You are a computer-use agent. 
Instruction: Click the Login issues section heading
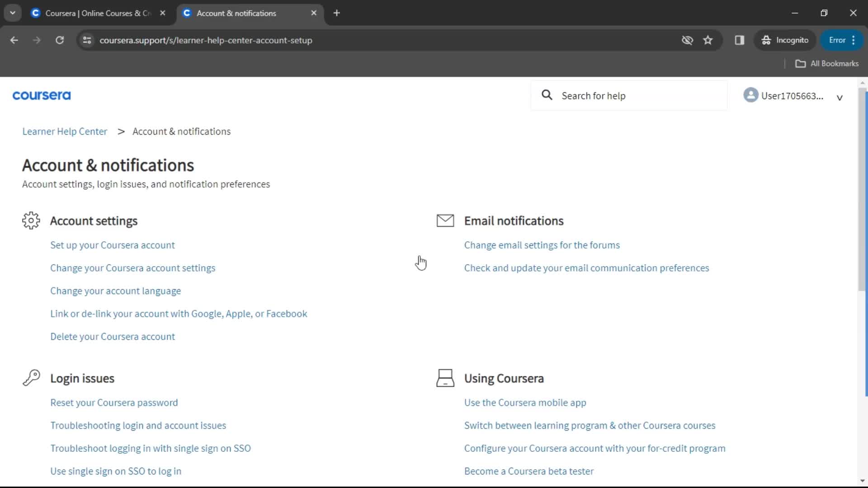(x=82, y=378)
